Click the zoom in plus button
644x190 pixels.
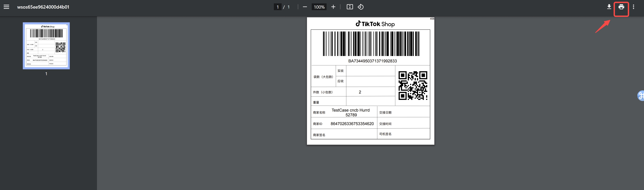(x=333, y=7)
